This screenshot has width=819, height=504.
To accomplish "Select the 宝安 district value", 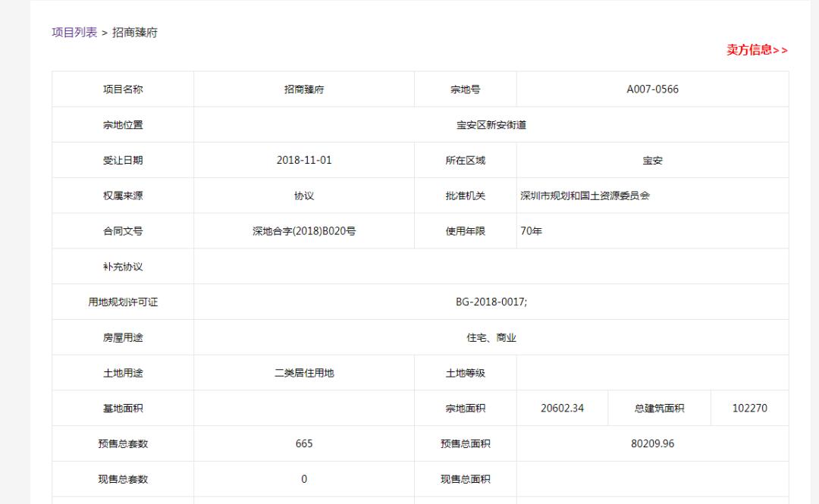I will point(652,161).
